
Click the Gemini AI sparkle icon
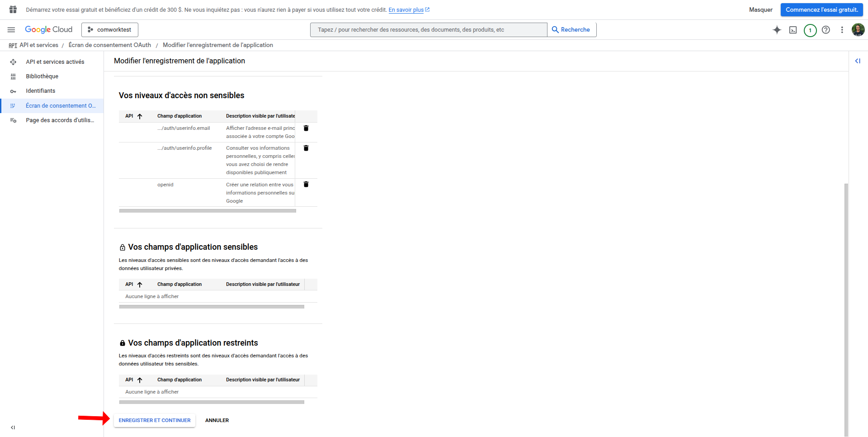(x=777, y=30)
